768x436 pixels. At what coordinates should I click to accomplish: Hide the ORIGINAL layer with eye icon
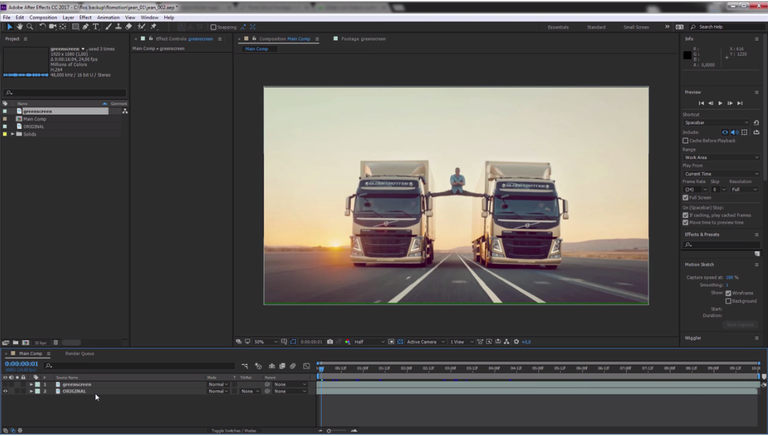5,391
